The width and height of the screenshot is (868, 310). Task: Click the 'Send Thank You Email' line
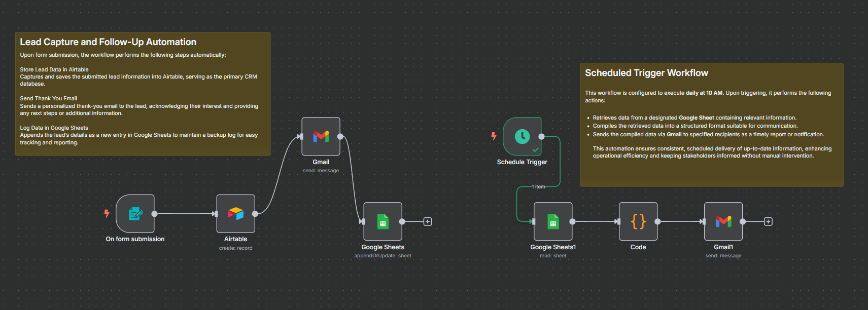(49, 98)
